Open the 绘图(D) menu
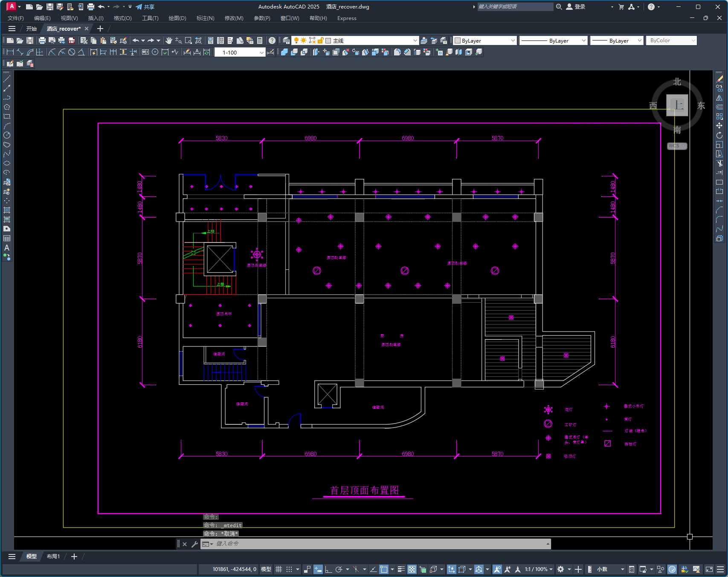The width and height of the screenshot is (728, 577). coord(177,18)
